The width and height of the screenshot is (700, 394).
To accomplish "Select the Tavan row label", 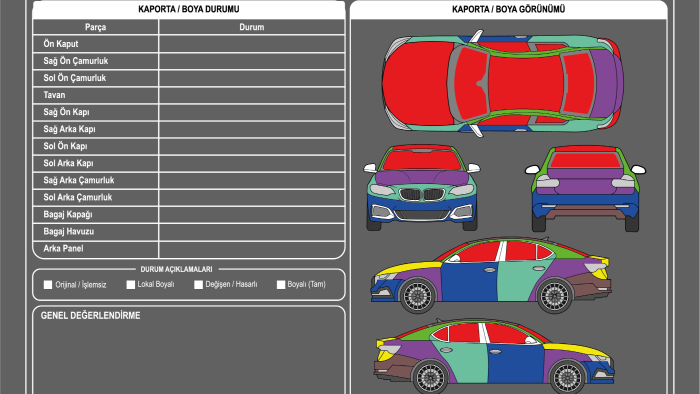I will pos(54,95).
